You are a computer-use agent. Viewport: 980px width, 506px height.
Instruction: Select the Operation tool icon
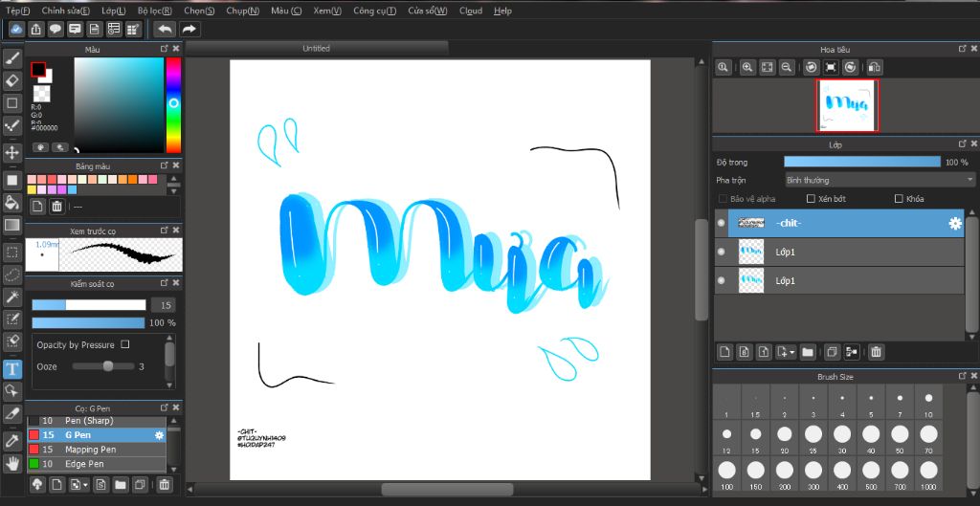pos(12,391)
